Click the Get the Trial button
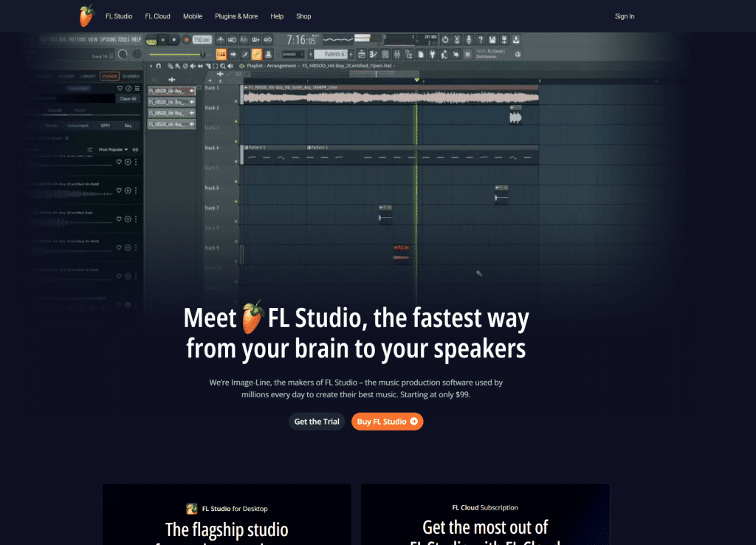 [x=317, y=422]
